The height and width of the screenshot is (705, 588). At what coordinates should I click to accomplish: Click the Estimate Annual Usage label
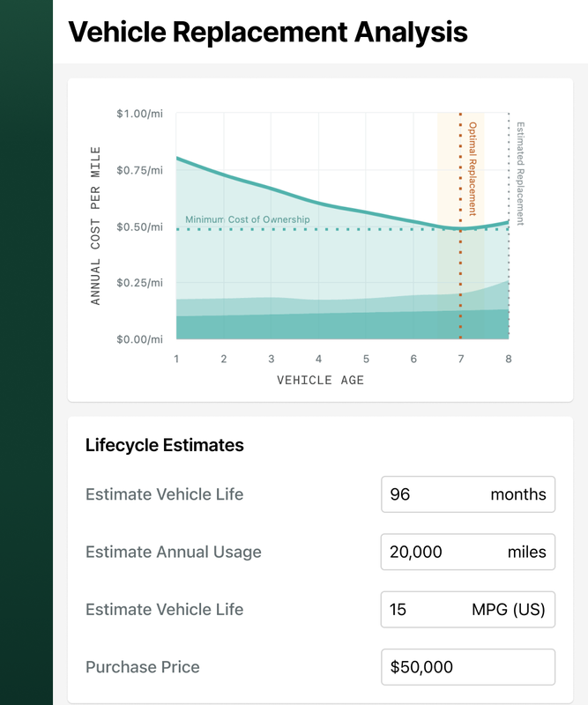(x=173, y=552)
